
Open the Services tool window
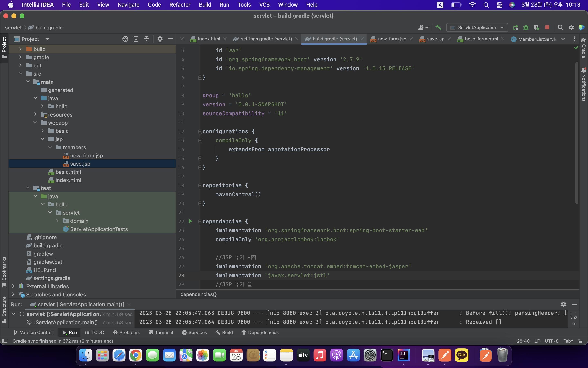tap(194, 332)
